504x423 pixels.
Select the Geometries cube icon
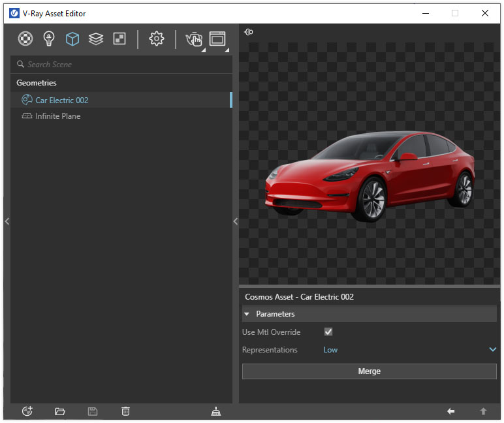pos(72,39)
